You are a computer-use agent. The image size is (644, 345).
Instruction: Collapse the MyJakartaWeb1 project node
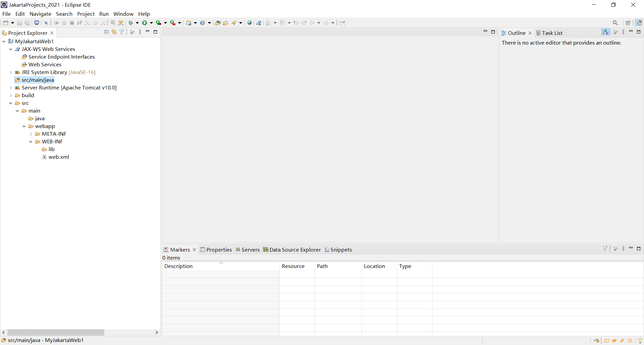point(4,41)
